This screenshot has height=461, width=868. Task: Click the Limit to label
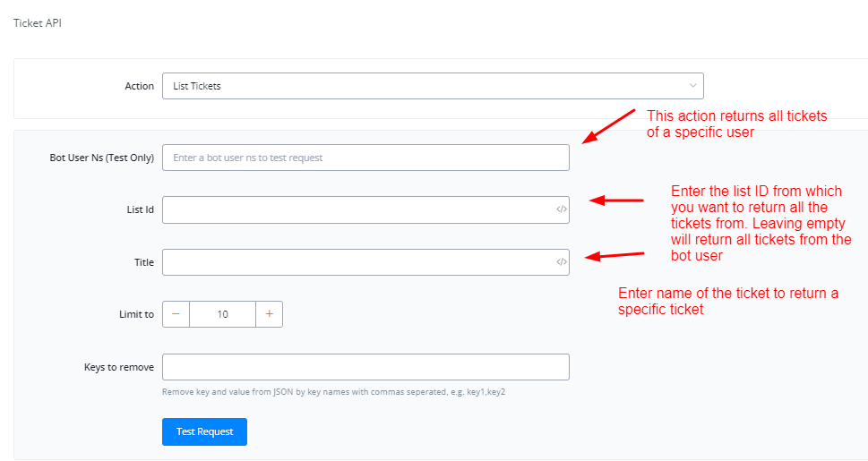(x=136, y=314)
